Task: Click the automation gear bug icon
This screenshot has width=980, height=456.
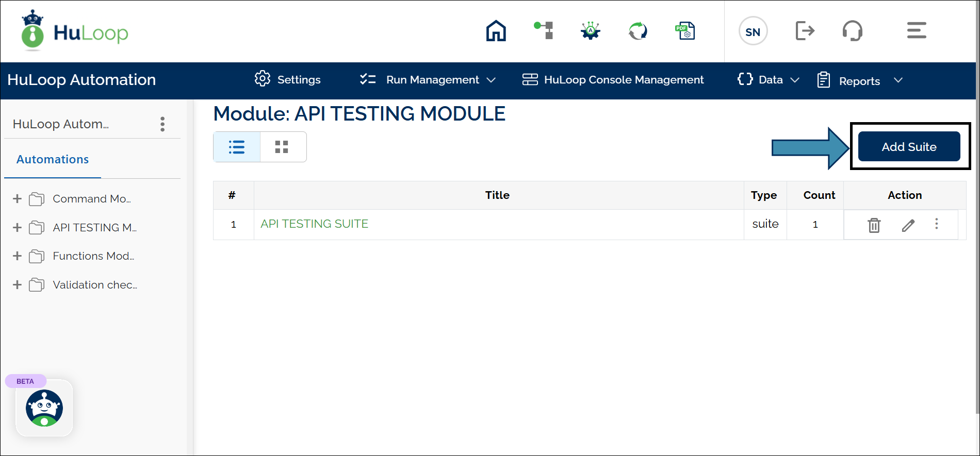Action: click(x=591, y=31)
